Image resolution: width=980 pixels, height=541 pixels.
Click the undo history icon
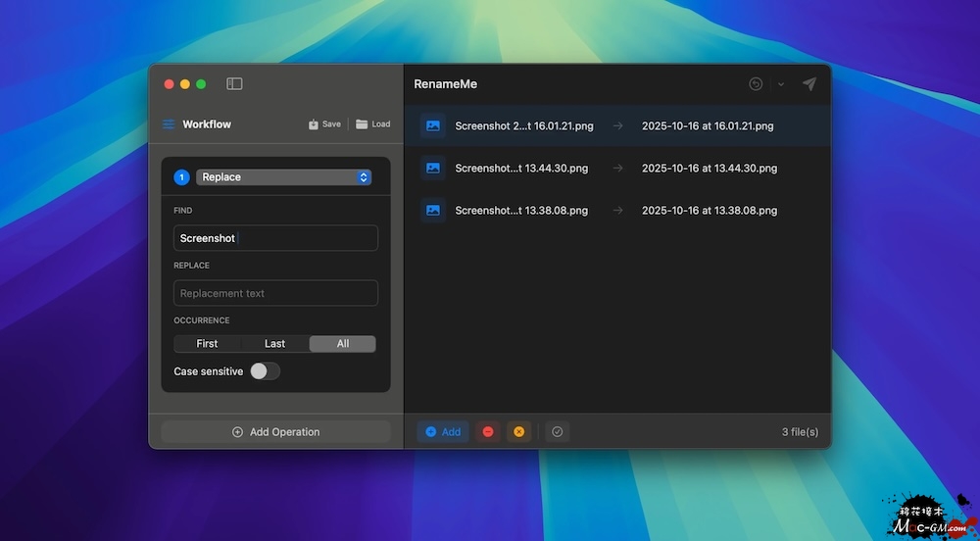click(756, 84)
